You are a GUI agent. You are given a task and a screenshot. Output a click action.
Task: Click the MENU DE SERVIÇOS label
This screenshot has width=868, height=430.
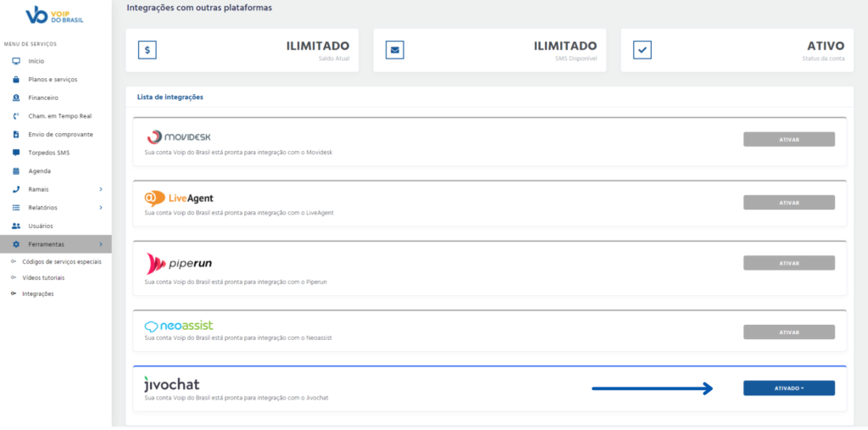pyautogui.click(x=31, y=44)
